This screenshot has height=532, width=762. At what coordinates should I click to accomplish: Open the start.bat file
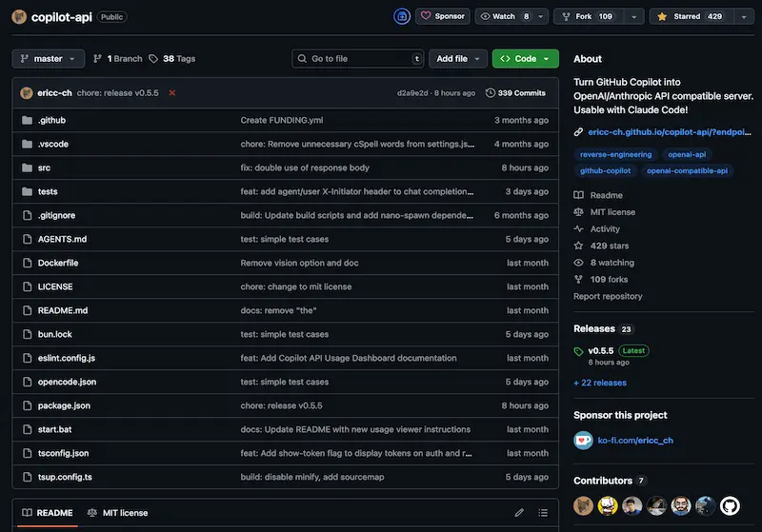coord(54,429)
